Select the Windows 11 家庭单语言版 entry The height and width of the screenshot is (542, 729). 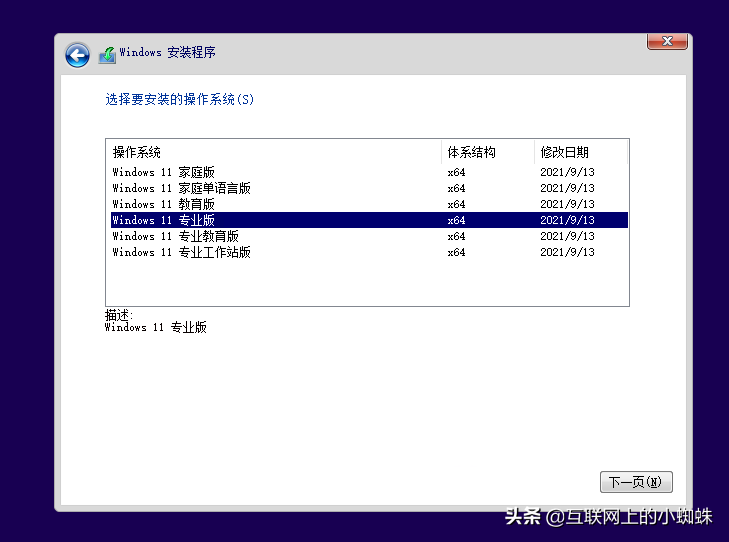[x=182, y=188]
